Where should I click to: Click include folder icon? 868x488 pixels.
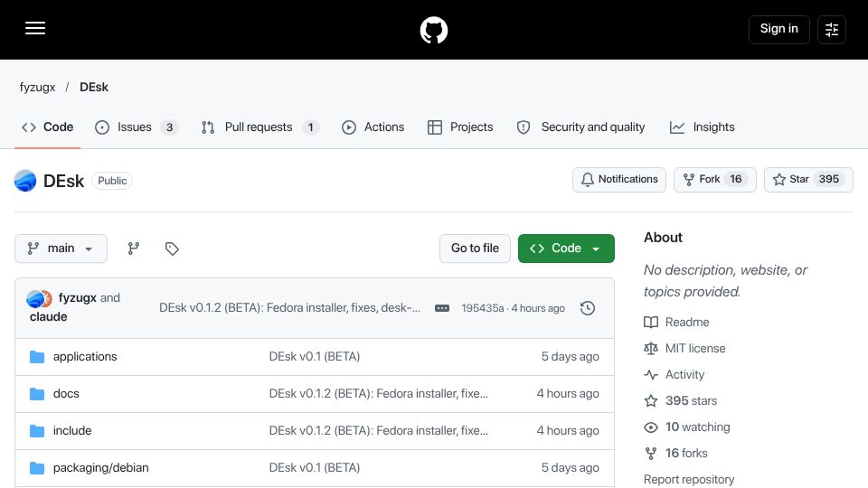37,431
